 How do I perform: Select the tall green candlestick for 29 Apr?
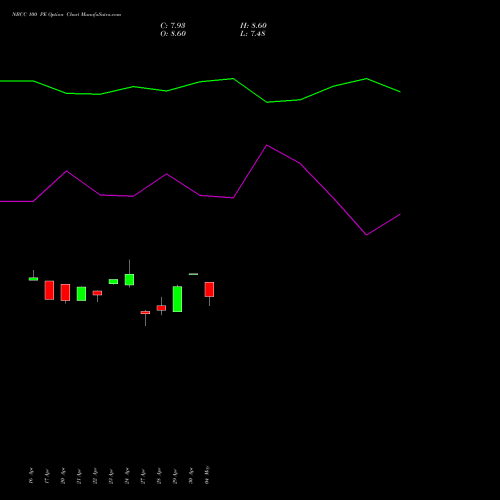[x=177, y=299]
